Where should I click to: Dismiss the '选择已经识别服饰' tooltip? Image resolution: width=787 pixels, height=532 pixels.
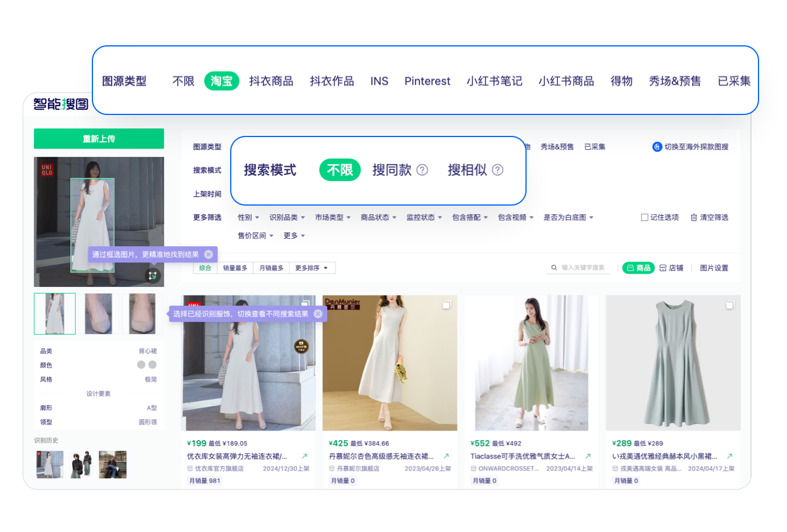(x=318, y=314)
